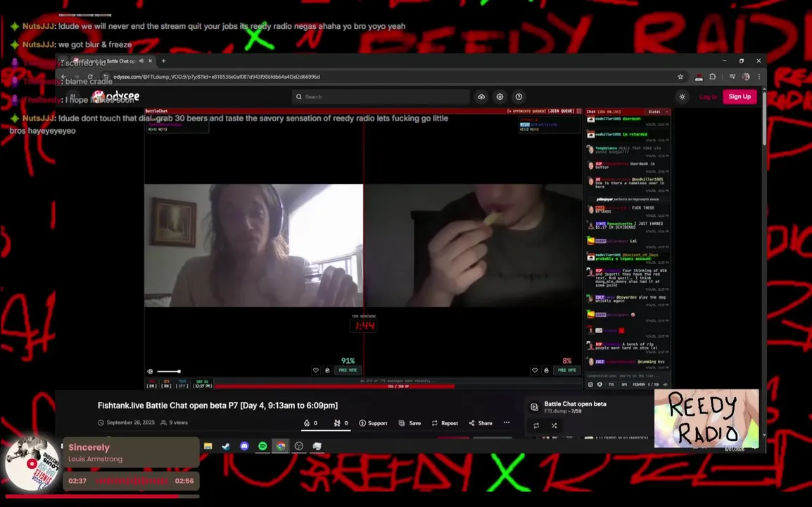This screenshot has width=812, height=507.
Task: Click the Share button
Action: [x=481, y=423]
